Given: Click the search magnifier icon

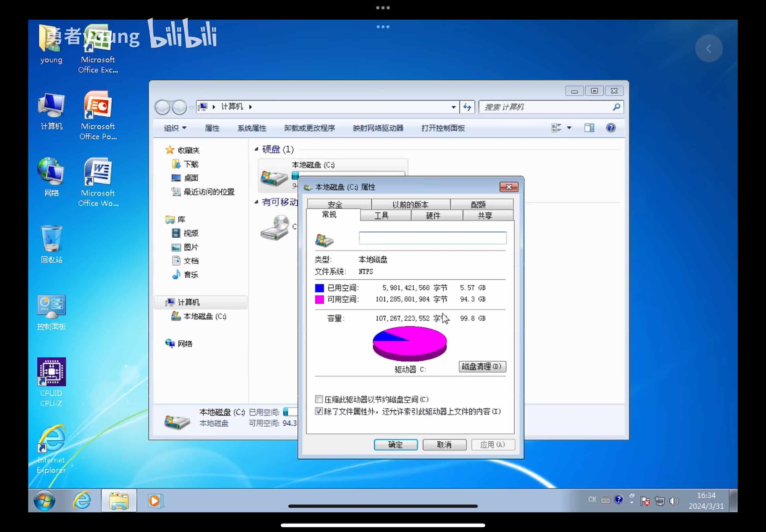Looking at the screenshot, I should [616, 107].
